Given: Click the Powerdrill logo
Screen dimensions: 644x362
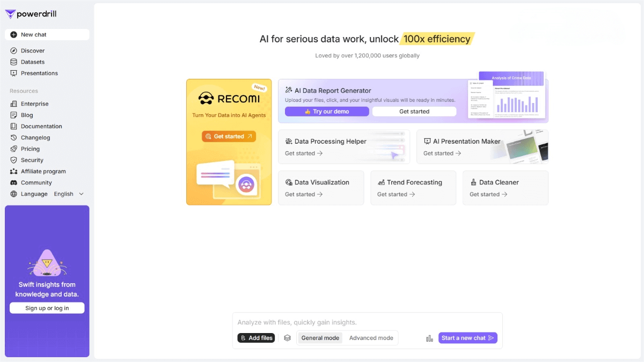Looking at the screenshot, I should coord(31,14).
